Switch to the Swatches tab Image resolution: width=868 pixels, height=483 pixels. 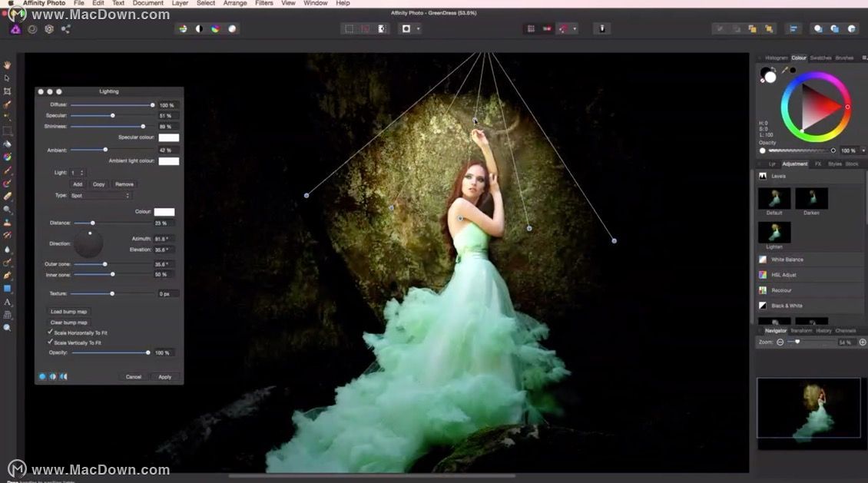820,58
